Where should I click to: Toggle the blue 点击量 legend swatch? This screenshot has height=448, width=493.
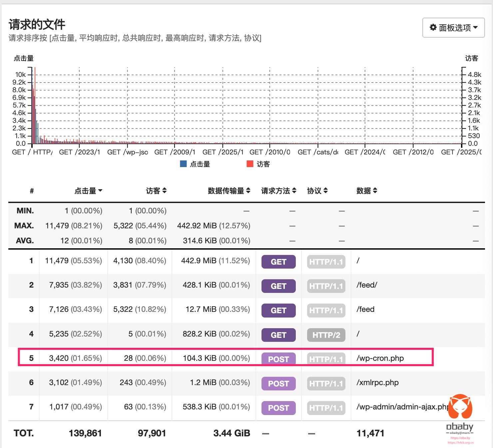coord(183,164)
